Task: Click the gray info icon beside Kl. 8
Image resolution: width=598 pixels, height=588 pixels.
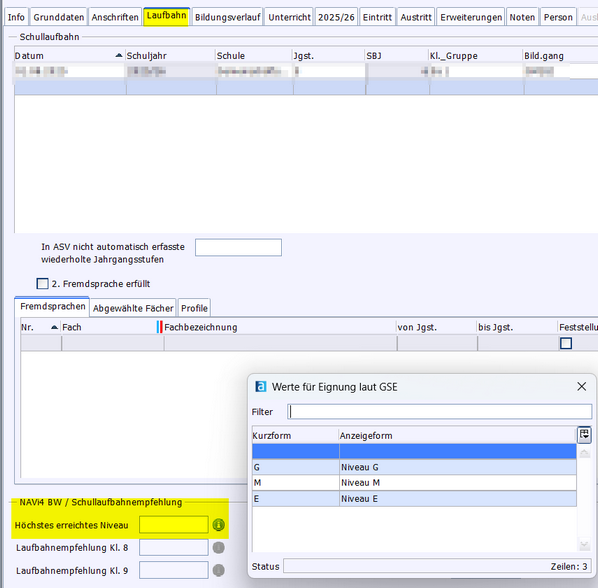Action: 219,548
